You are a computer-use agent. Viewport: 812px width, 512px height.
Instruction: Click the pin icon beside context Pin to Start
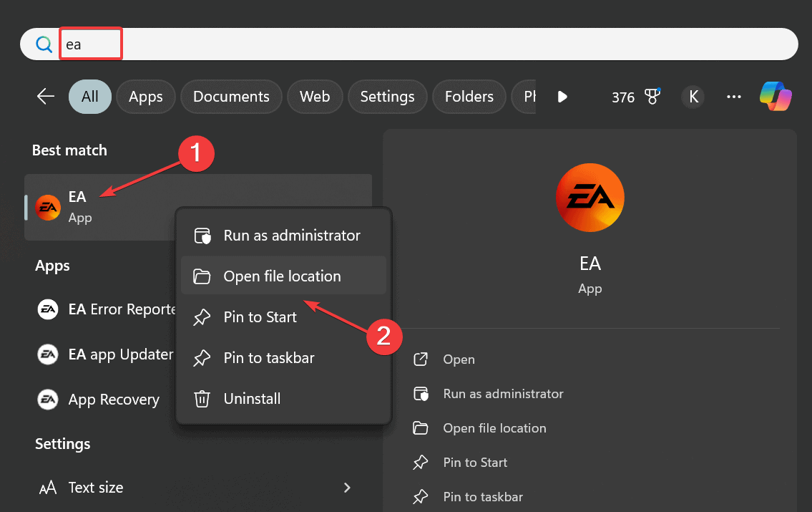tap(202, 317)
